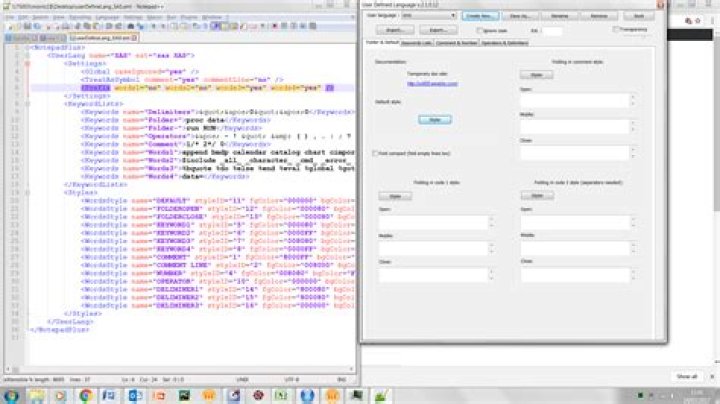This screenshot has width=720, height=404.
Task: Click the Rename button
Action: pyautogui.click(x=559, y=16)
